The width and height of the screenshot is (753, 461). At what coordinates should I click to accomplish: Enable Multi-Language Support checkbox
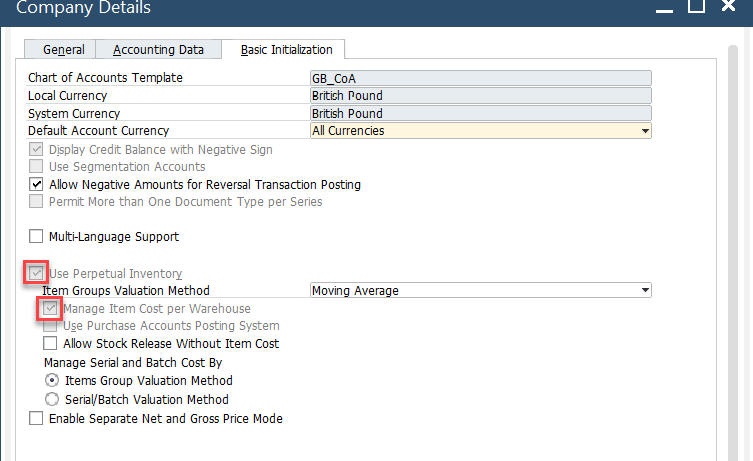[37, 237]
